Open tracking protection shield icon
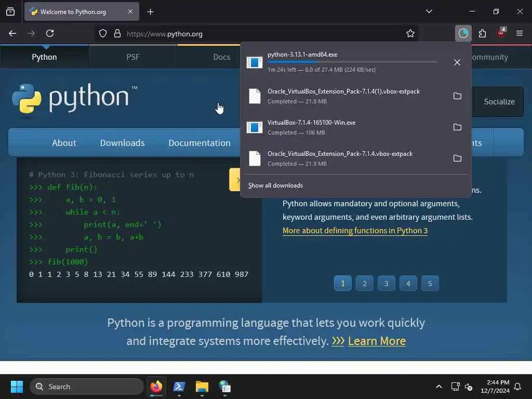 pos(103,34)
